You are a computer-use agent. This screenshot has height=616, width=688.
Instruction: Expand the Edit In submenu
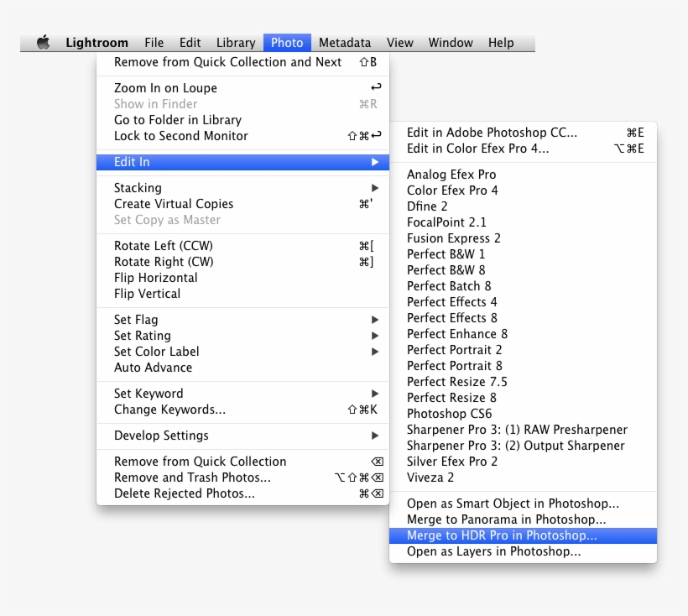coord(242,162)
